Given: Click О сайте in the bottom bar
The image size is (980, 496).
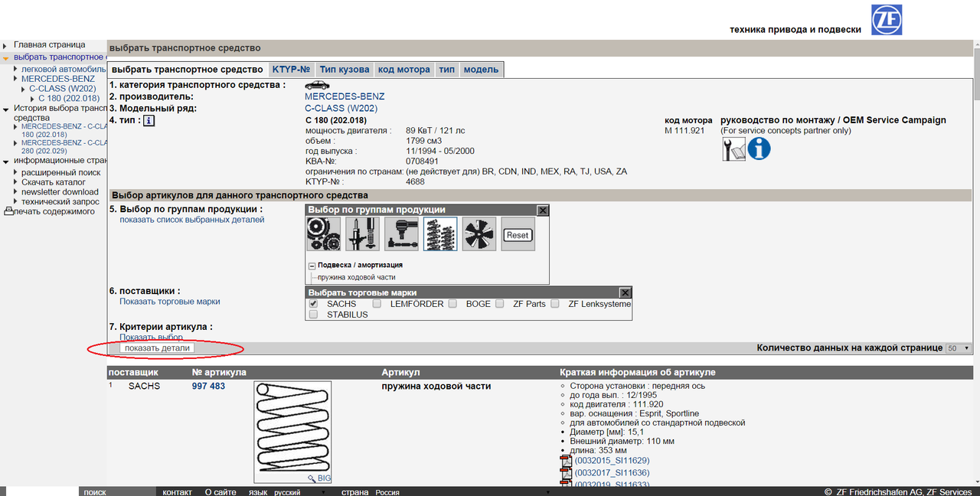Looking at the screenshot, I should click(x=220, y=492).
